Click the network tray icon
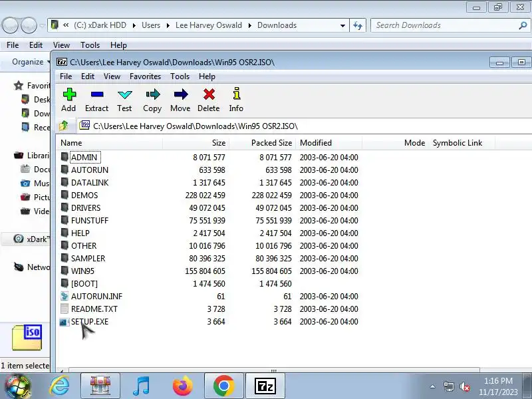The image size is (532, 399). click(x=448, y=386)
